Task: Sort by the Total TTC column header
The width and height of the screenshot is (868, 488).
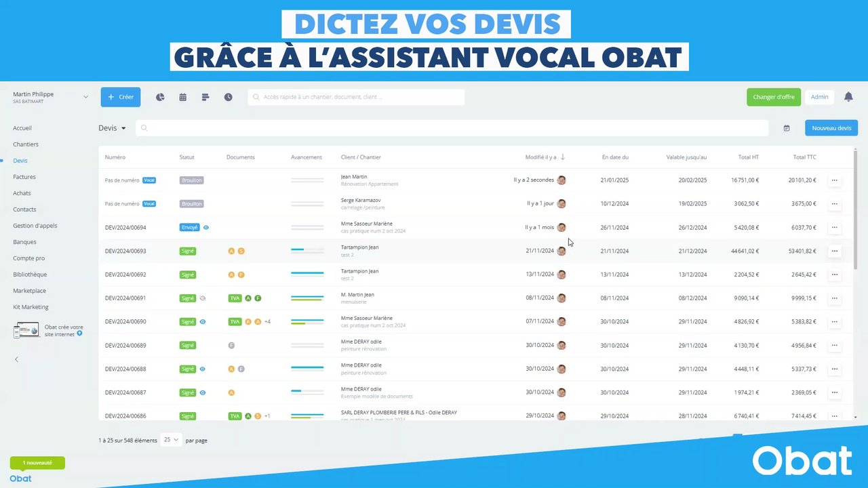Action: [805, 157]
